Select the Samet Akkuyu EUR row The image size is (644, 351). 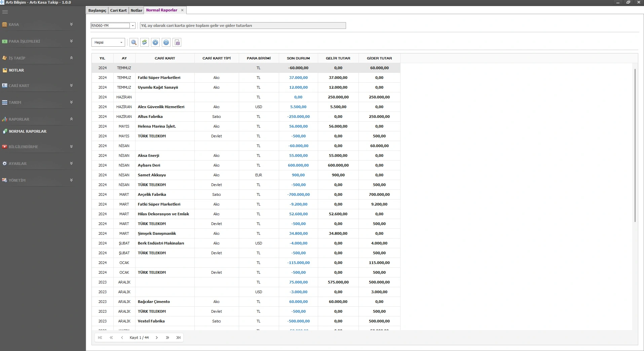tap(246, 175)
